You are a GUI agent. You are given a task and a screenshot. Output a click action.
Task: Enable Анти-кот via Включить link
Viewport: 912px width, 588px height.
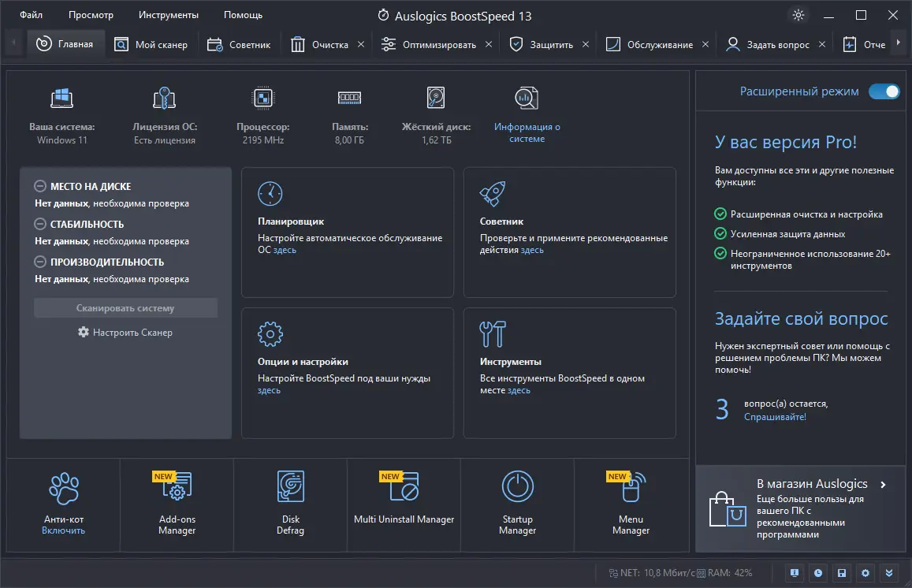pos(63,530)
